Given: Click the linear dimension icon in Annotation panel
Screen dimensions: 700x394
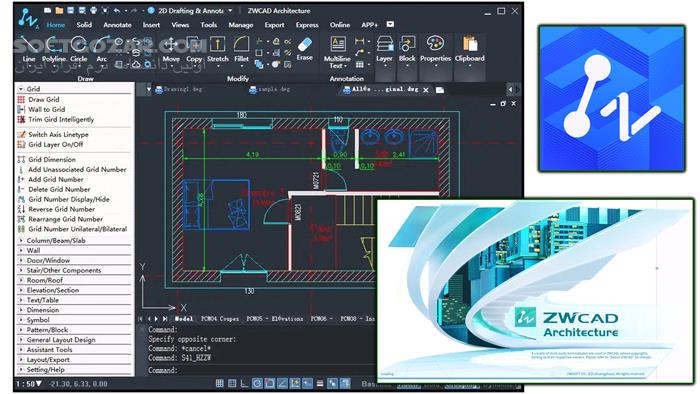Looking at the screenshot, I should pos(359,41).
